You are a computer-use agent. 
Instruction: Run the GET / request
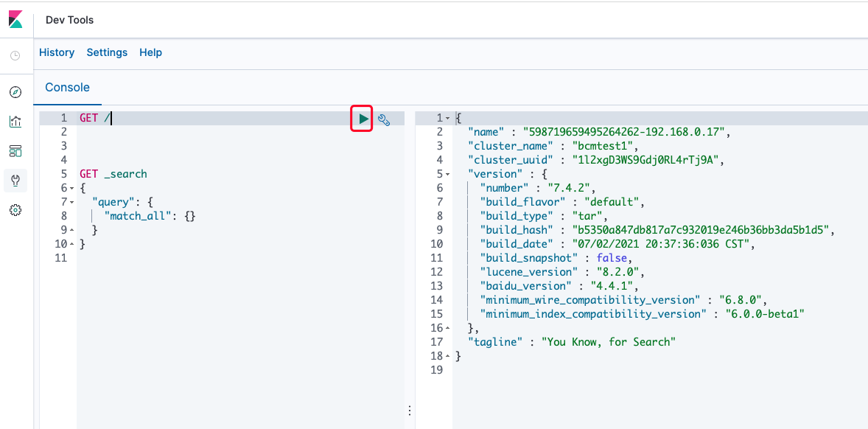click(x=363, y=119)
